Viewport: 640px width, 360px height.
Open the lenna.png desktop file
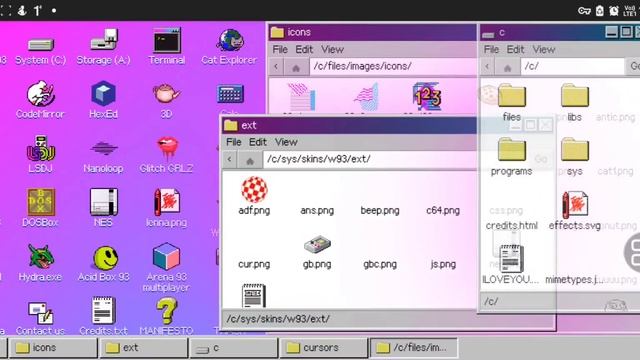166,208
